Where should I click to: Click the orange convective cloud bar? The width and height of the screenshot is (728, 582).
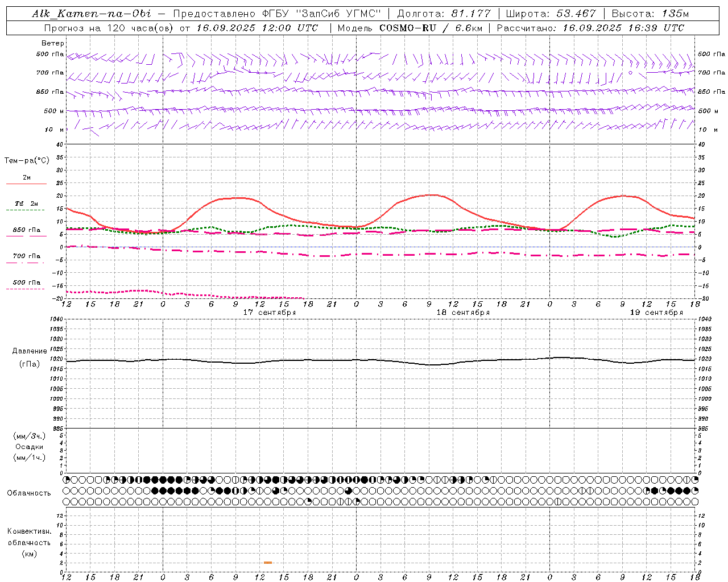pos(268,563)
